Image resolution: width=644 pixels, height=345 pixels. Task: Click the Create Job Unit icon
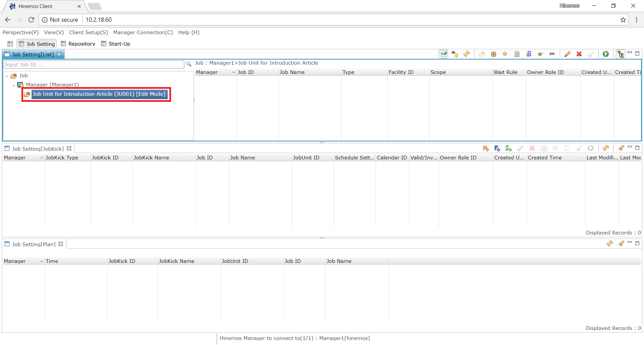tap(482, 54)
